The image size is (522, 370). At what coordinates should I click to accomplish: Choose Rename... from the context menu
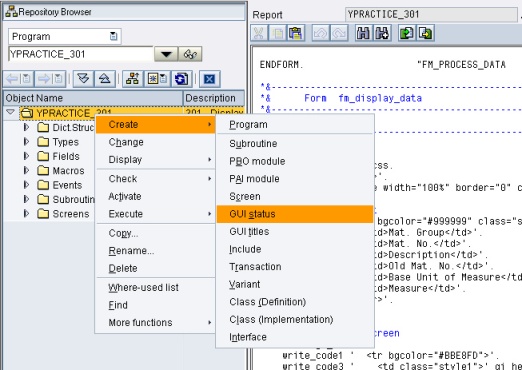tap(155, 251)
